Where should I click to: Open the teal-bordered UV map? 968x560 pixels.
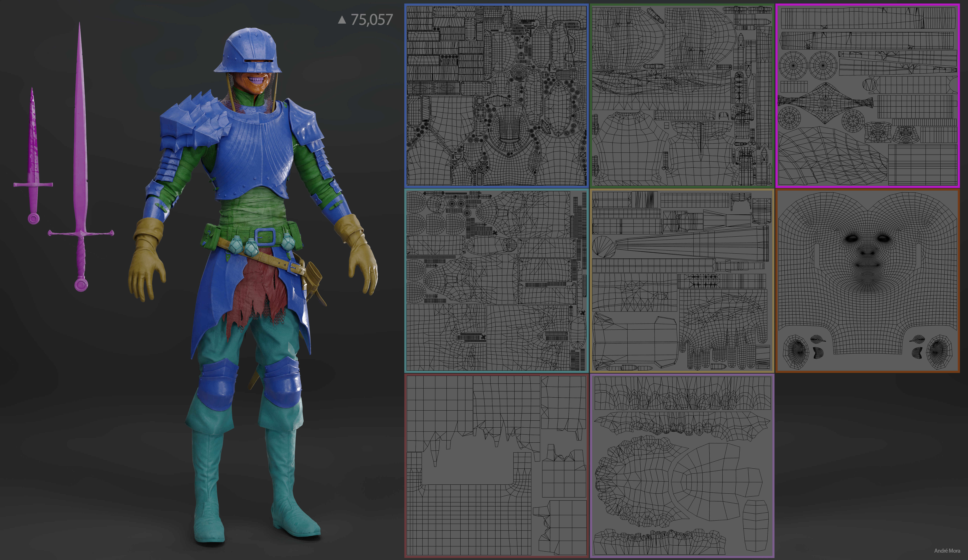pos(497,281)
